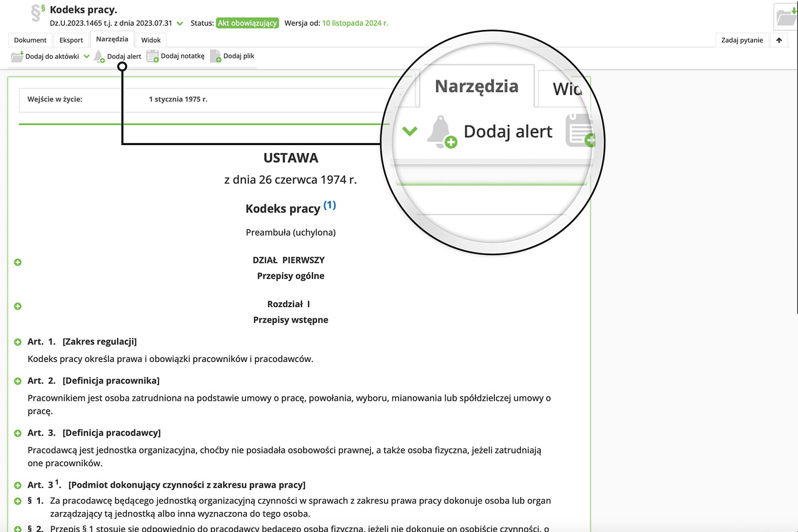Open the Widok tab
This screenshot has width=798, height=532.
151,40
